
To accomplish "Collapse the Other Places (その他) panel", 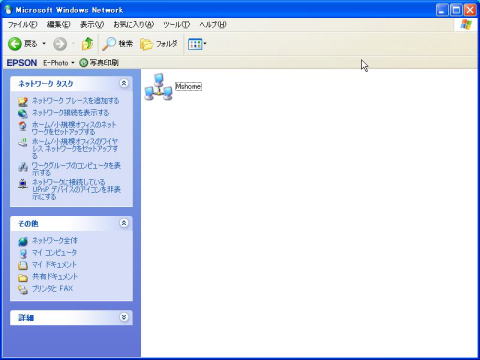I will point(124,223).
